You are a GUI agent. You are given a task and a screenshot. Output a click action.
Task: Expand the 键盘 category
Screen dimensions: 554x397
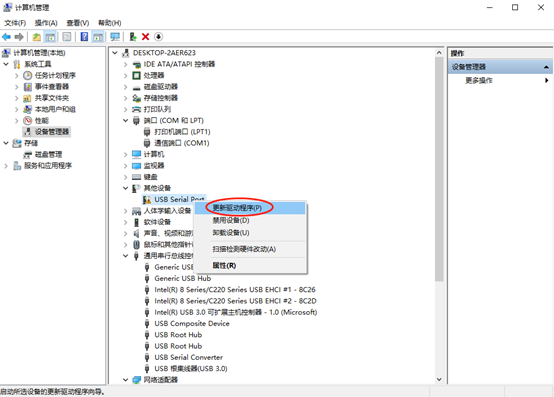[125, 177]
